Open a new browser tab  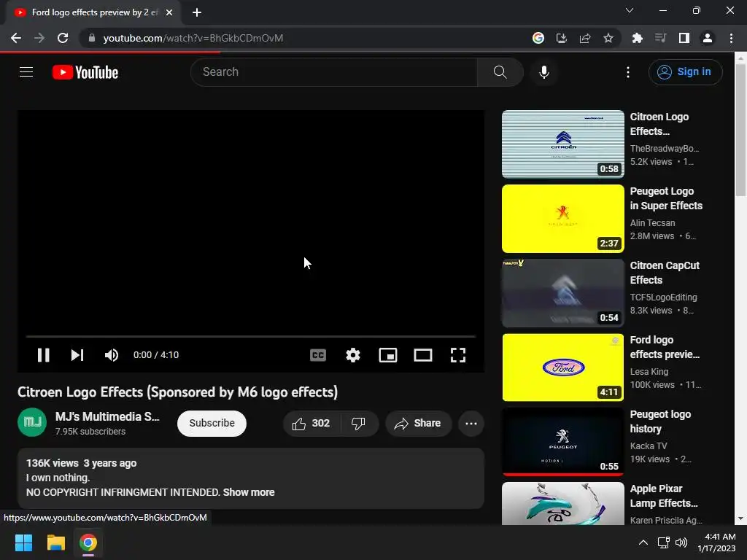[197, 12]
